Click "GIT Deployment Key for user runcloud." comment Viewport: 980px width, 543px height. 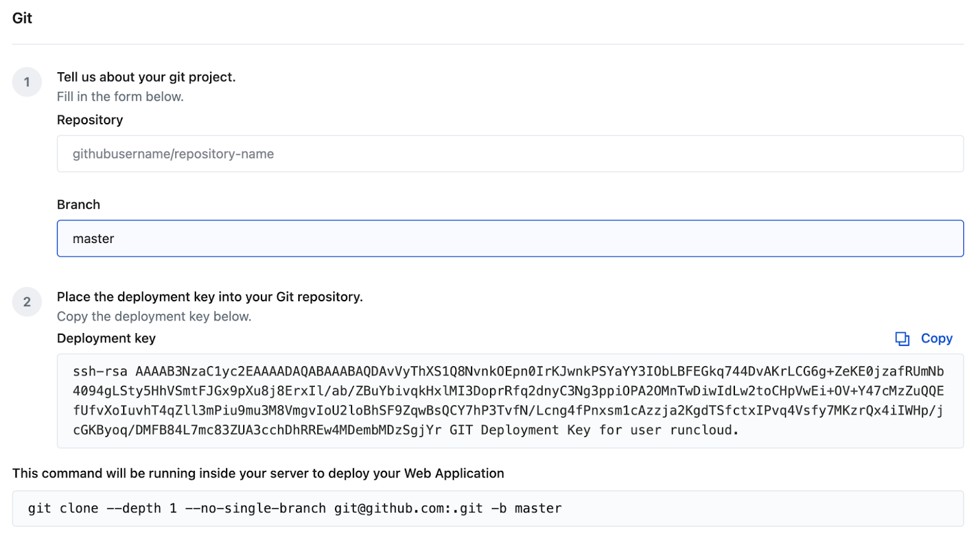pos(594,430)
